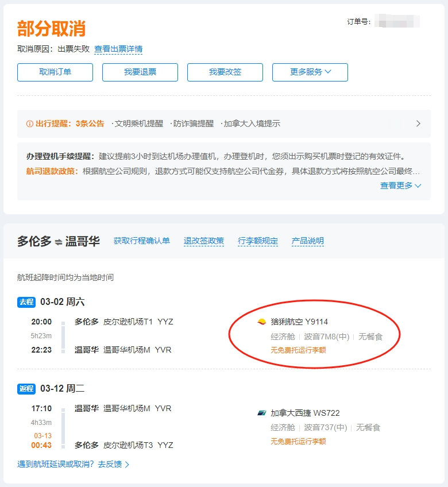Click the 我要退票 button
448x487 pixels.
click(140, 72)
